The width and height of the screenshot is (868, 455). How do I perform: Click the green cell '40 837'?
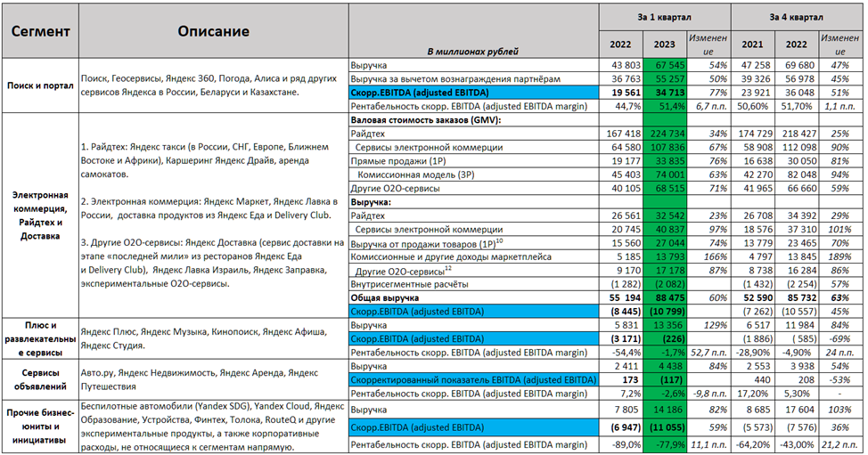[x=664, y=230]
